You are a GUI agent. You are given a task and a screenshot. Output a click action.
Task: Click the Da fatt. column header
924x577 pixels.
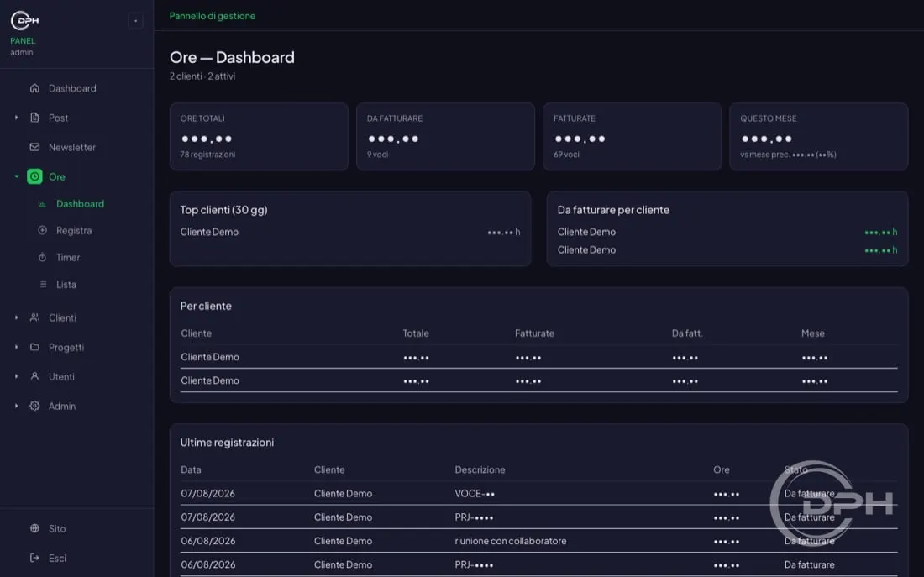pyautogui.click(x=687, y=333)
